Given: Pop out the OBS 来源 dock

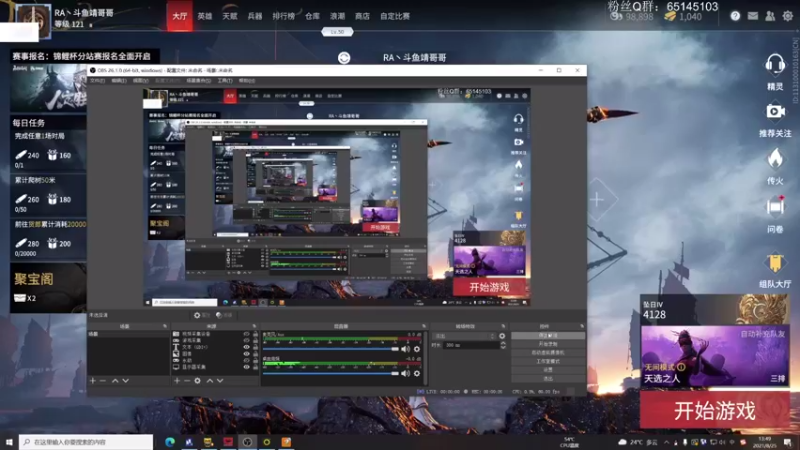Looking at the screenshot, I should [254, 326].
